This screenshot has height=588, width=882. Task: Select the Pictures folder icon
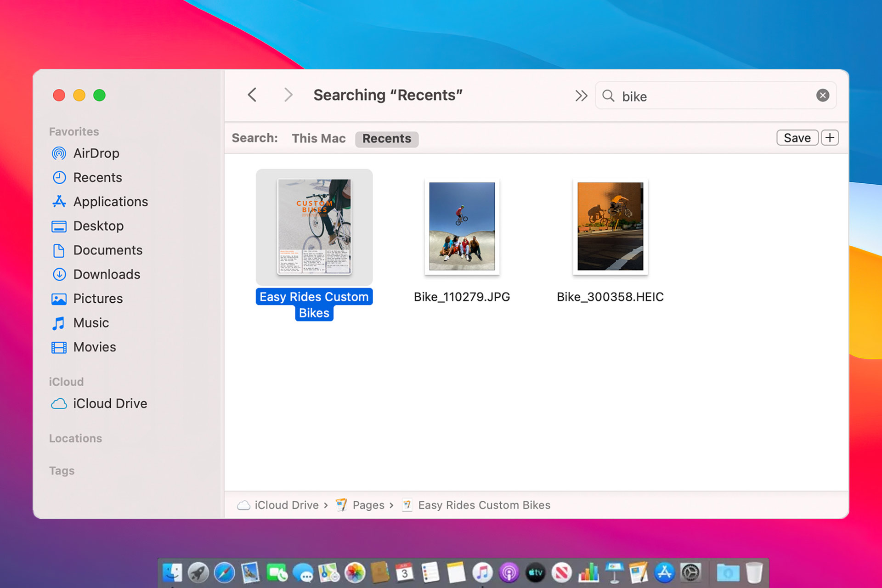(60, 298)
